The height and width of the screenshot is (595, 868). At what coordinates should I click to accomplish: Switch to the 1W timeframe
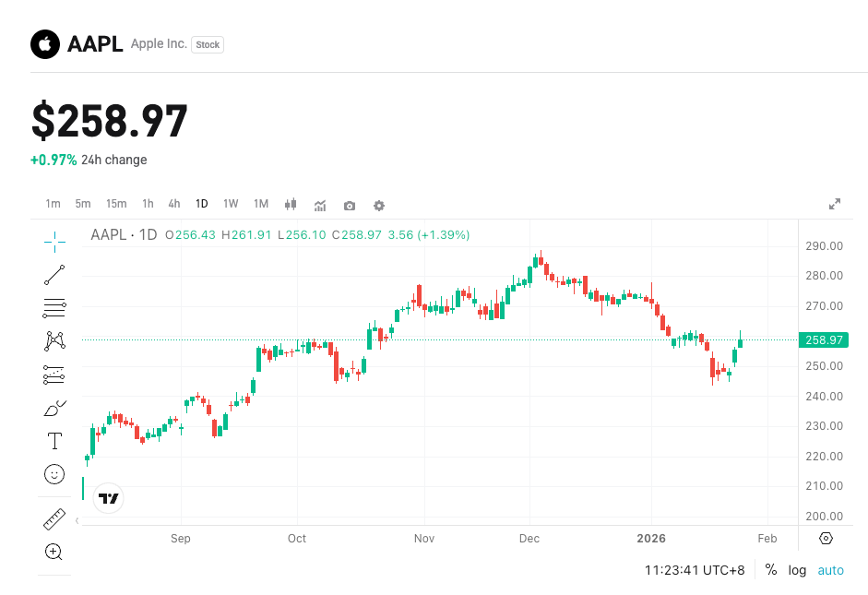(x=231, y=204)
